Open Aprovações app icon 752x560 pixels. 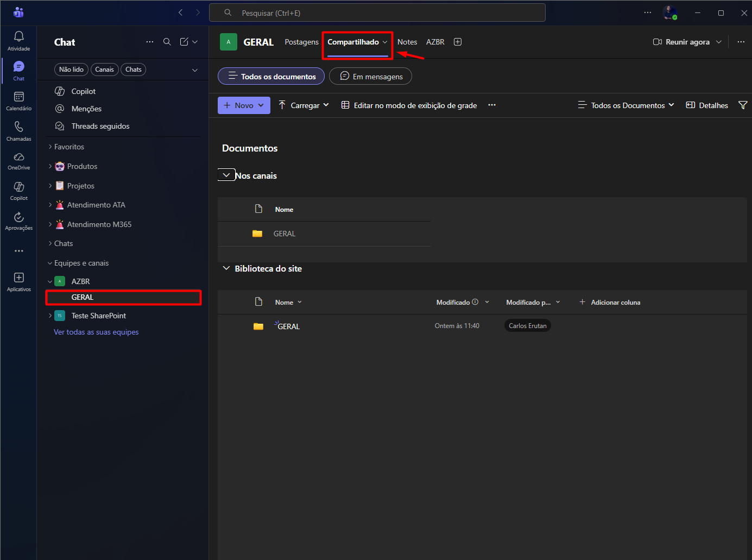(18, 218)
